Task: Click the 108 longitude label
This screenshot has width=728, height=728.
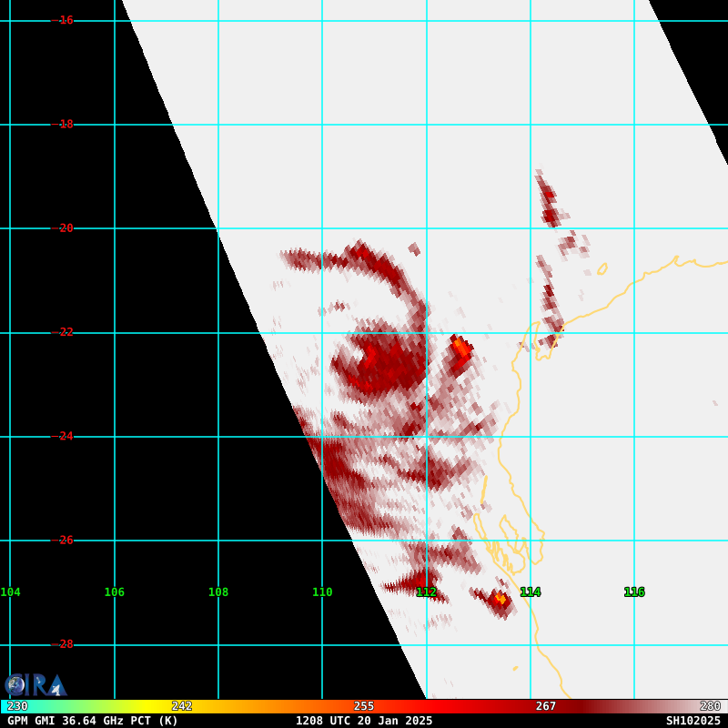Action: pyautogui.click(x=218, y=592)
